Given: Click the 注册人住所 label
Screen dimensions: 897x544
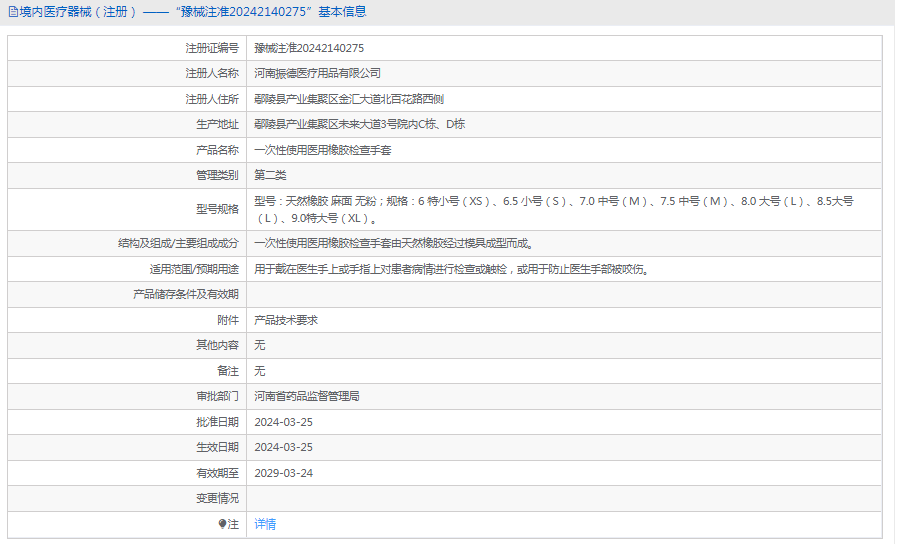Looking at the screenshot, I should click(x=212, y=99).
